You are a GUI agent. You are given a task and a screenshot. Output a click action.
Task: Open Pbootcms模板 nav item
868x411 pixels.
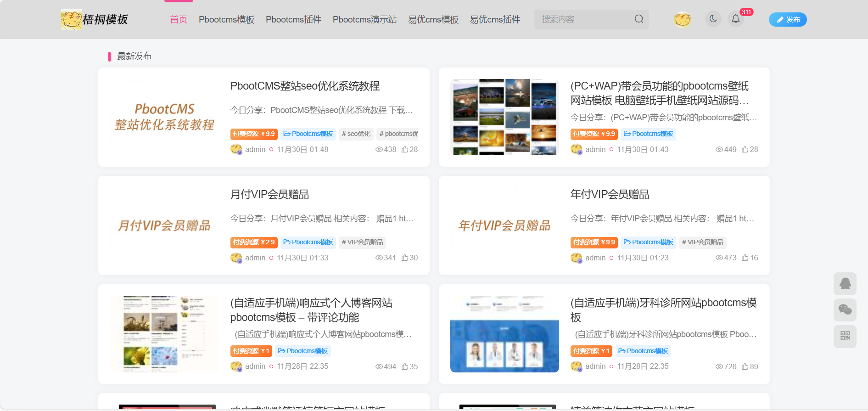(227, 19)
